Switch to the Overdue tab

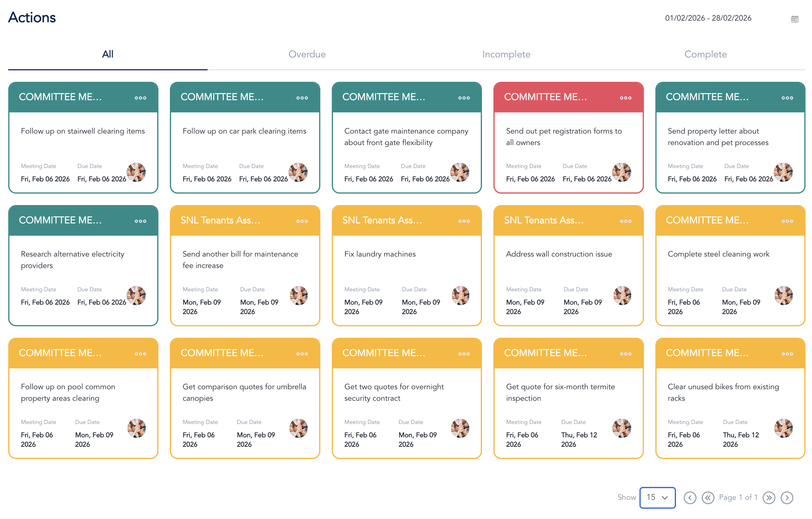click(x=307, y=54)
